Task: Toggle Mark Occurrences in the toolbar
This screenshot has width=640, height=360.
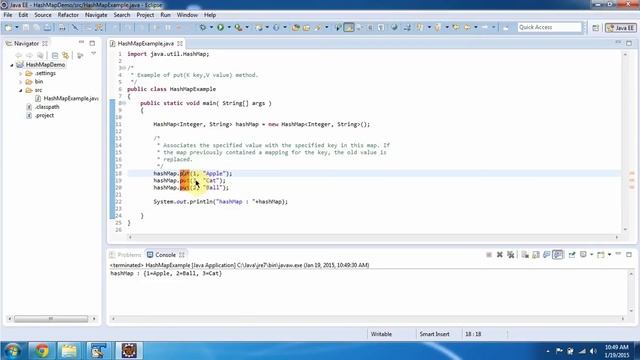Action: [349, 27]
